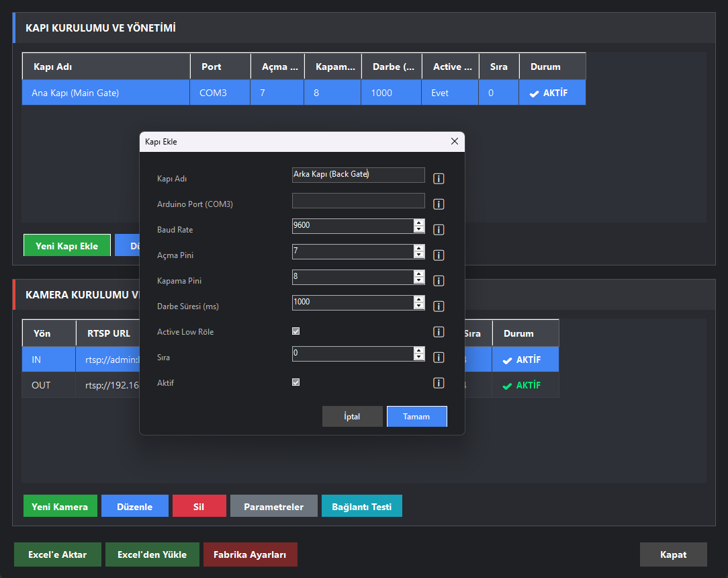The width and height of the screenshot is (728, 578).
Task: Open info icon beside Baud Rate field
Action: click(439, 230)
